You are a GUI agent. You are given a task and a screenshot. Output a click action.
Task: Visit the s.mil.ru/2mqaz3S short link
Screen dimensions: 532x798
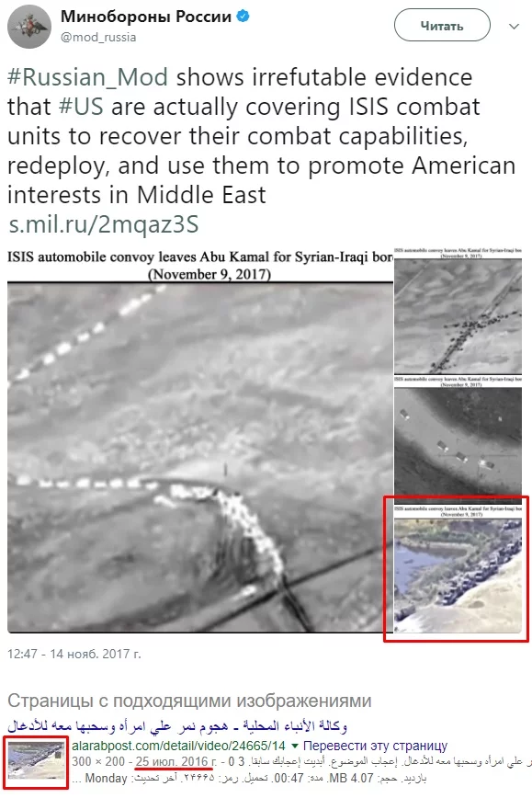103,224
